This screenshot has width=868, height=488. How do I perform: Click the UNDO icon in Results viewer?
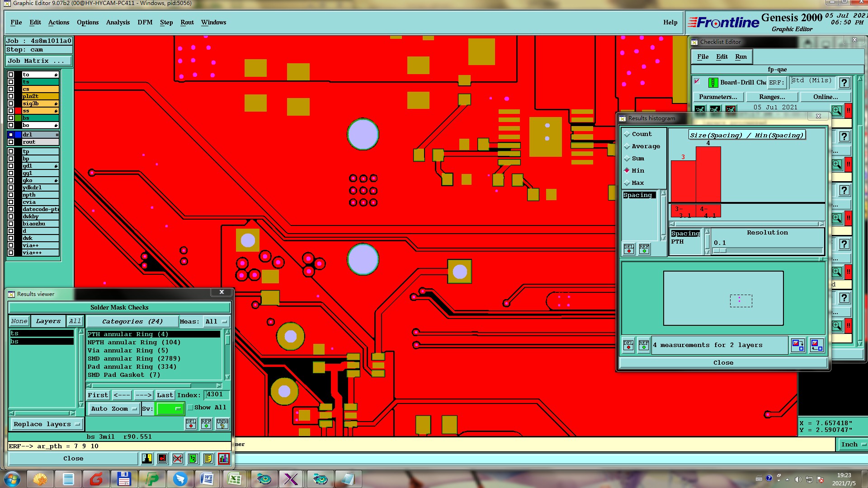click(x=222, y=424)
